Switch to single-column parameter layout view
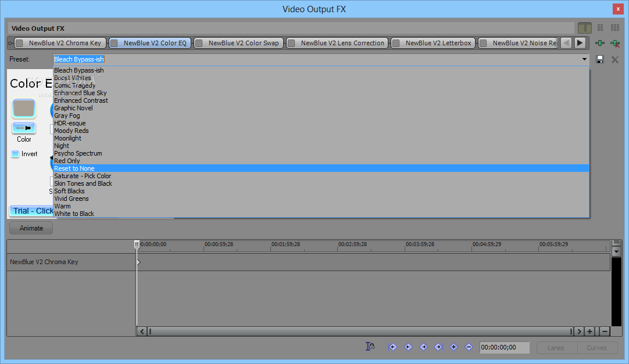Screen dimensions: 629x364 click(585, 28)
